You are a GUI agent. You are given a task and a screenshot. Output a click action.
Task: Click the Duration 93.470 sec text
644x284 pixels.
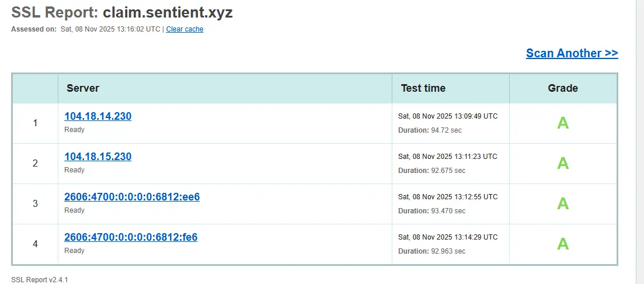[x=431, y=211]
